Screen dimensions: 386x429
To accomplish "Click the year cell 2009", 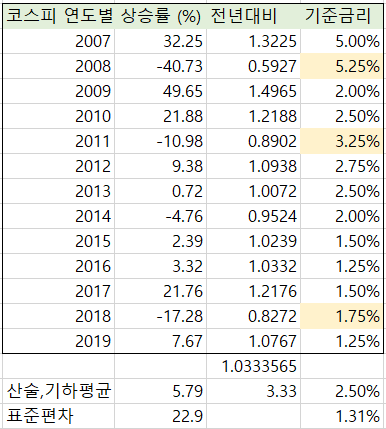I will [59, 91].
